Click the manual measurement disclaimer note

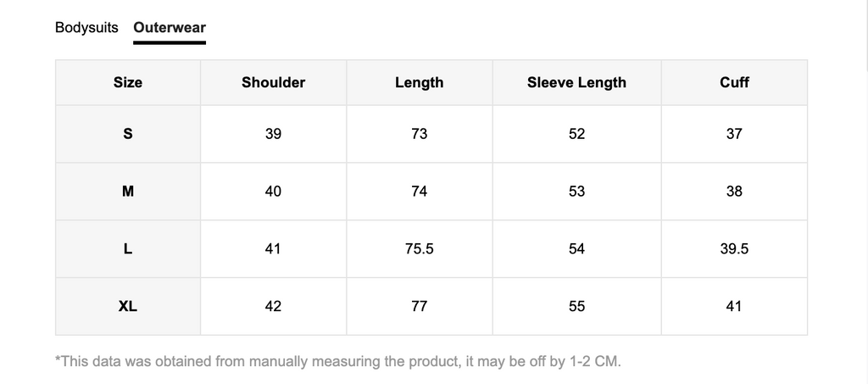[x=338, y=362]
